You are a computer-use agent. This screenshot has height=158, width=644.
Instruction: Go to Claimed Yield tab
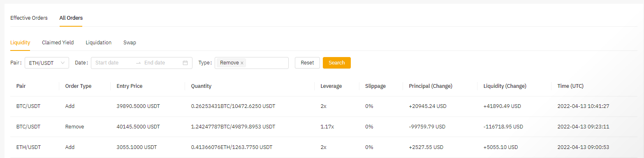58,42
